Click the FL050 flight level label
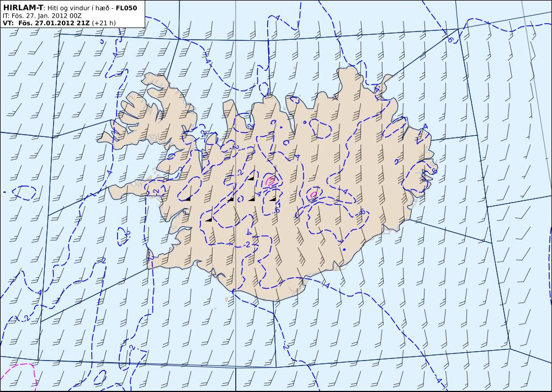 point(126,8)
